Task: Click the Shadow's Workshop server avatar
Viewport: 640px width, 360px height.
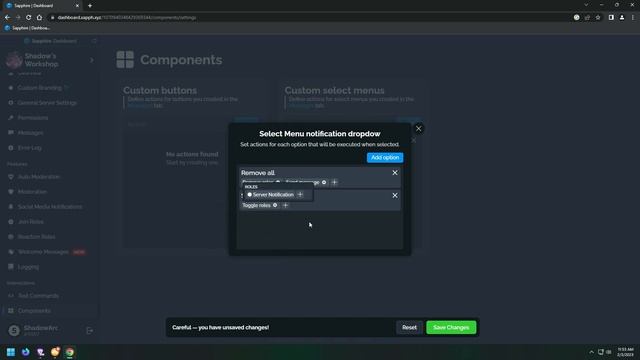Action: pos(14,60)
